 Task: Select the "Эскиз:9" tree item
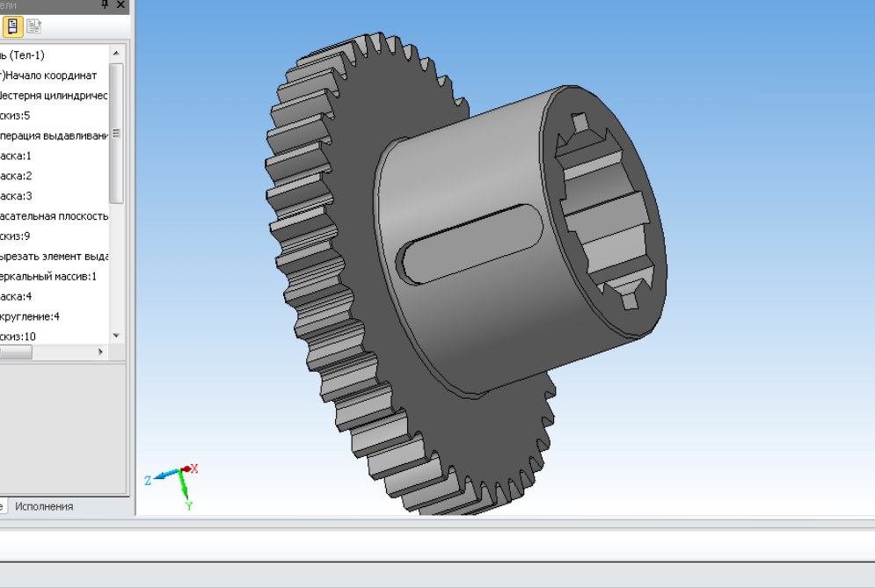point(15,236)
